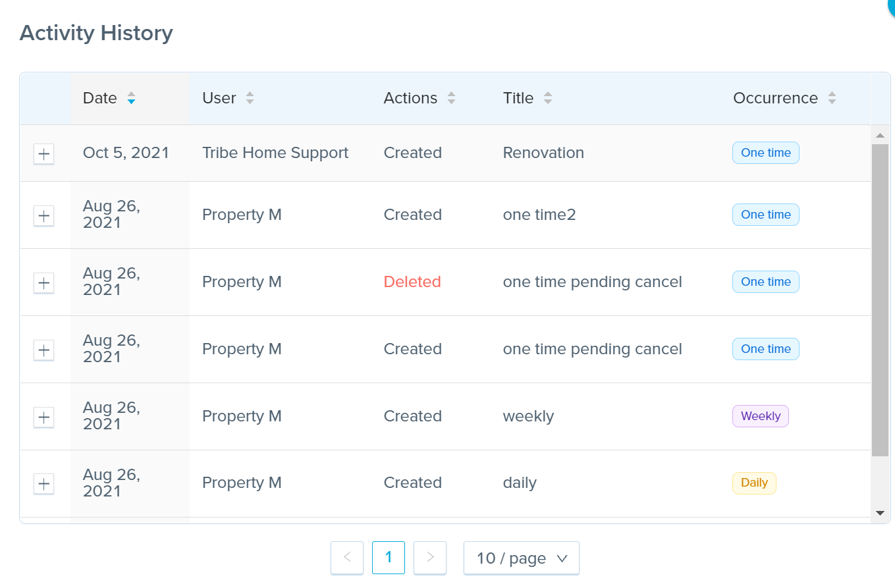The image size is (895, 588).
Task: Expand the daily row details
Action: (43, 484)
